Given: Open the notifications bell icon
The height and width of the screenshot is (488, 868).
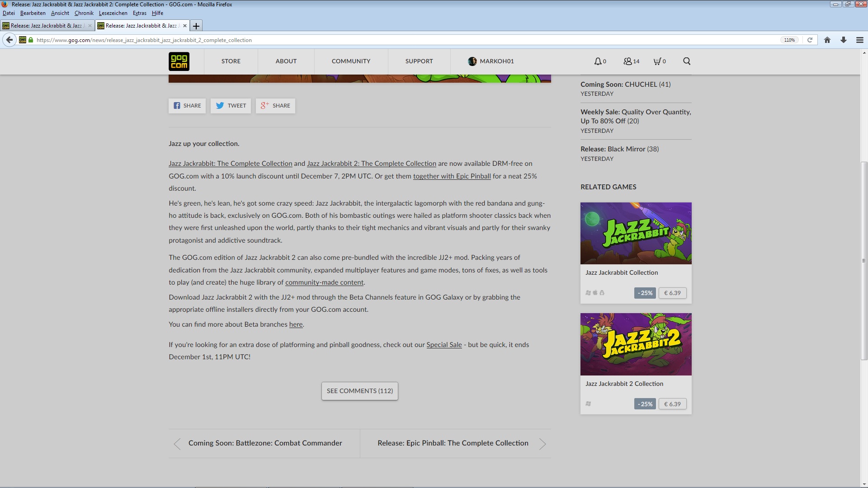Looking at the screenshot, I should point(598,61).
